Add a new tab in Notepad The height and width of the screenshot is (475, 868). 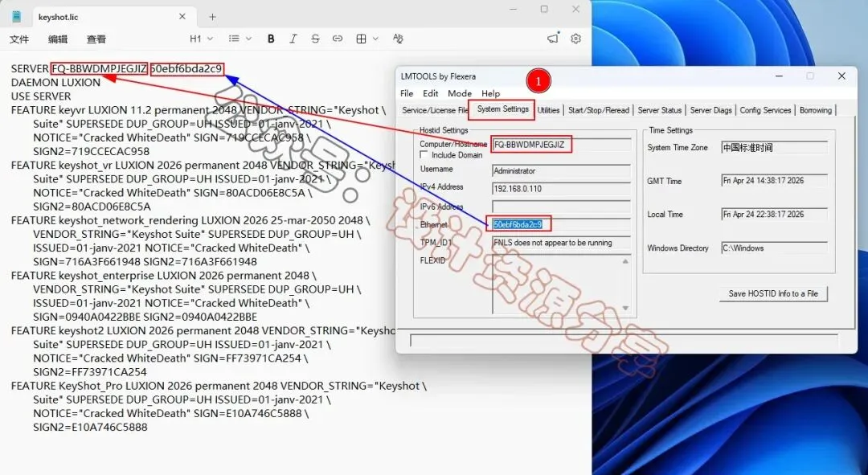(x=212, y=17)
